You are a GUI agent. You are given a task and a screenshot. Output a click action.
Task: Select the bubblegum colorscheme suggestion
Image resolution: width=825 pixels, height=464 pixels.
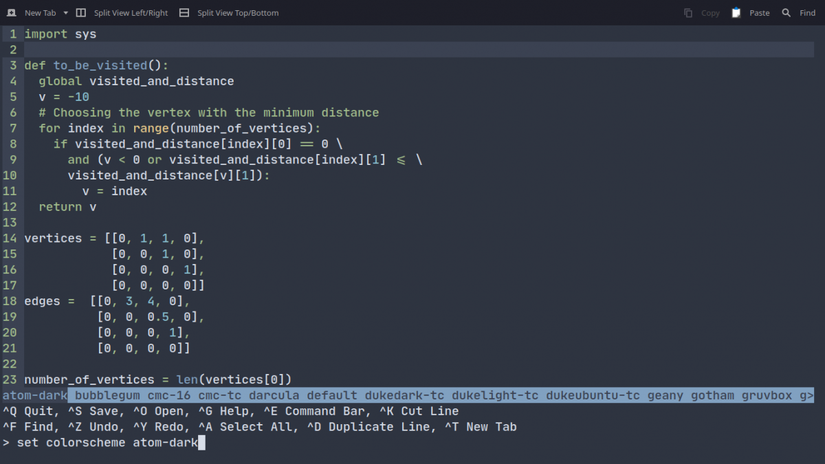[107, 395]
